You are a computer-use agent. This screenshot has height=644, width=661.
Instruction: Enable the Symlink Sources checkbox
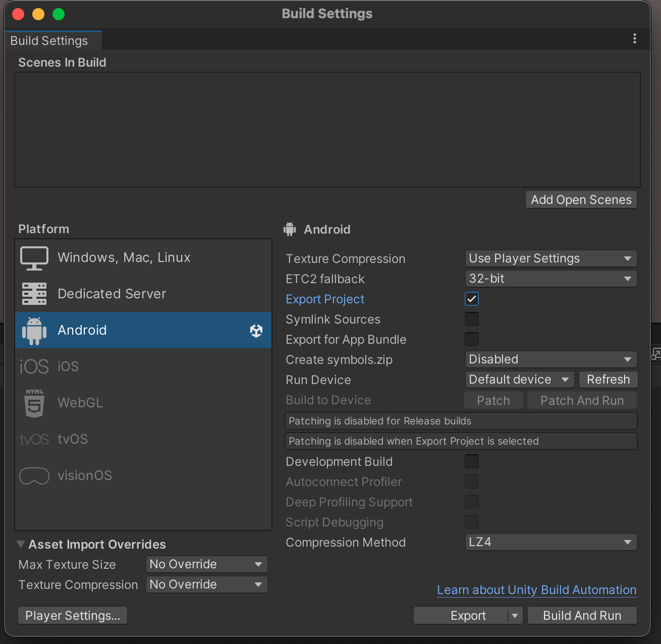coord(472,319)
